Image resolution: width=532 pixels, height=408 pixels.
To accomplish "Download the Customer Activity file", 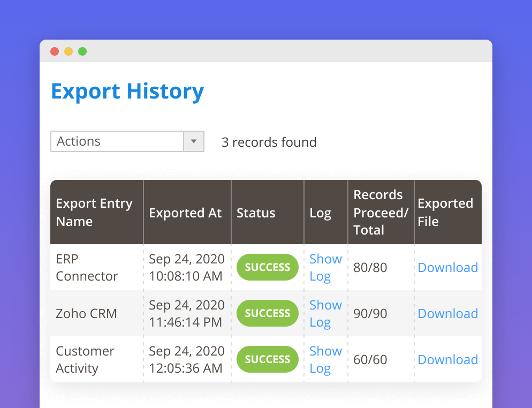I will pos(447,359).
